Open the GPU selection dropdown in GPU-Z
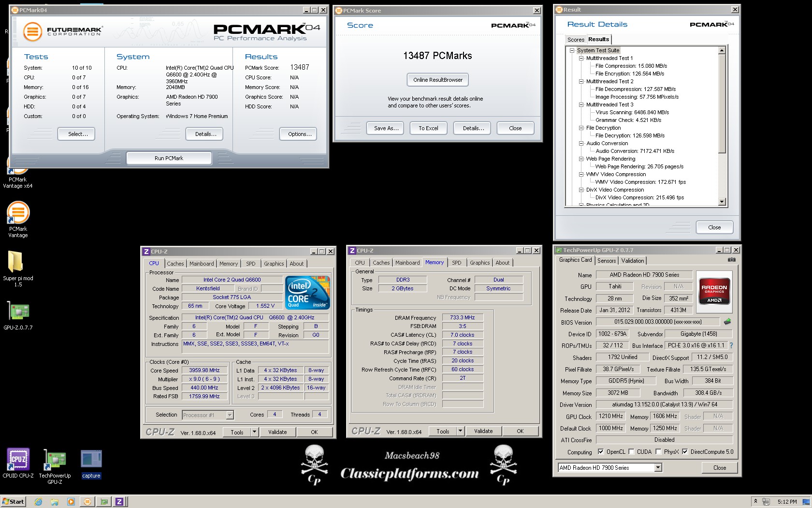The width and height of the screenshot is (812, 508). click(658, 467)
